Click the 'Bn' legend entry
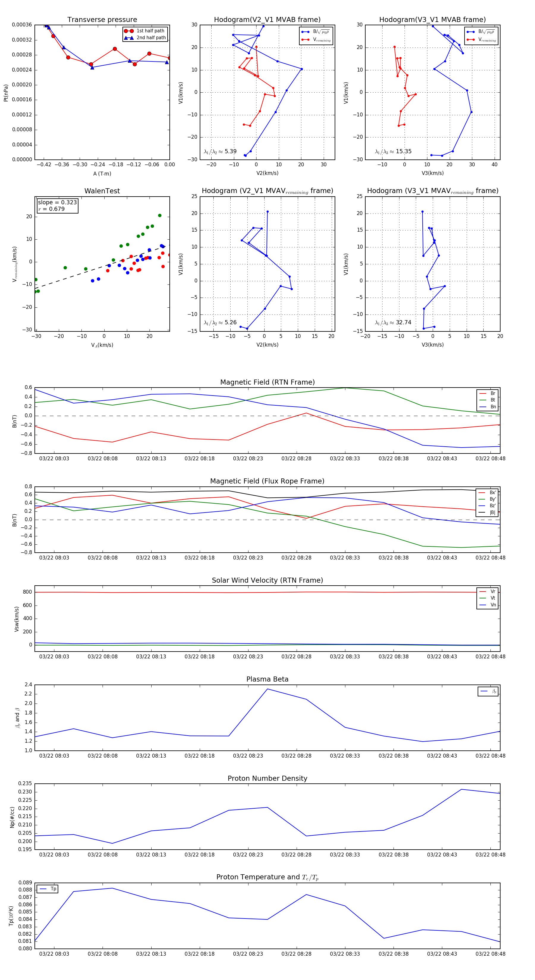The width and height of the screenshot is (535, 980). [x=488, y=407]
